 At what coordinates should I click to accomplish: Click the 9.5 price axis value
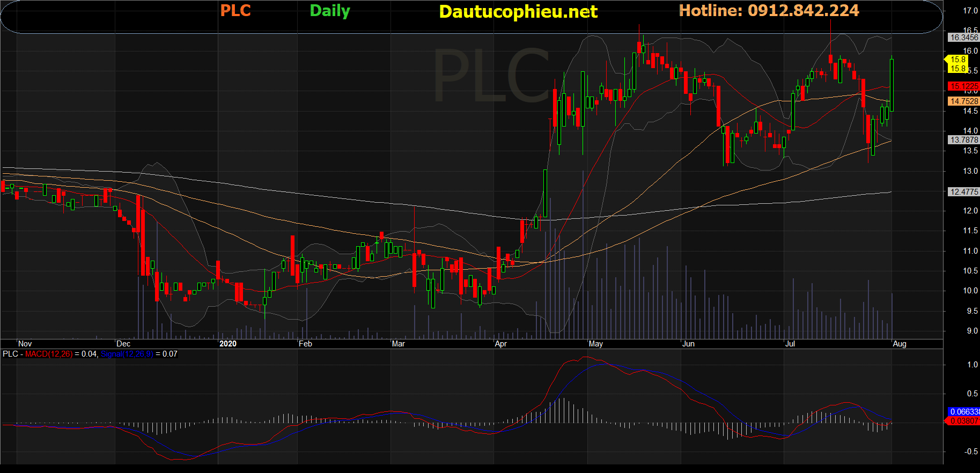coord(972,311)
